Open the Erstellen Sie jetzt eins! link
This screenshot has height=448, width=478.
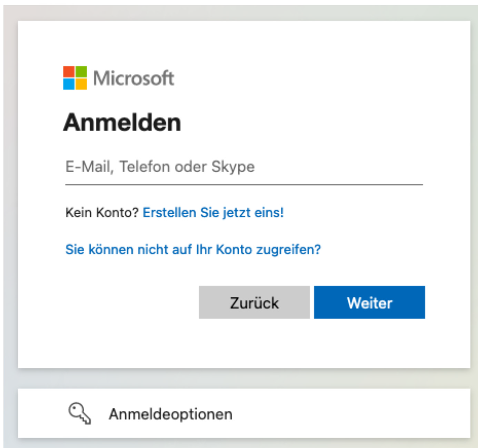click(213, 213)
